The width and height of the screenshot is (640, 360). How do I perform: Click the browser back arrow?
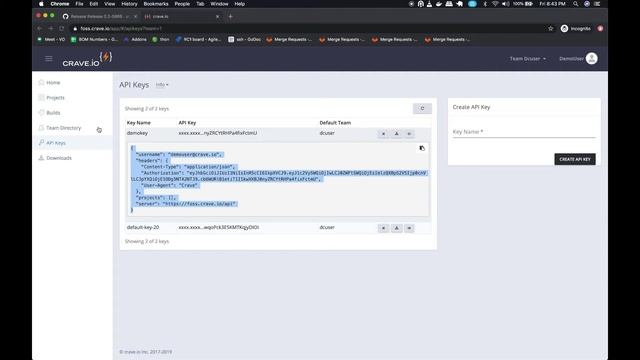(x=40, y=29)
